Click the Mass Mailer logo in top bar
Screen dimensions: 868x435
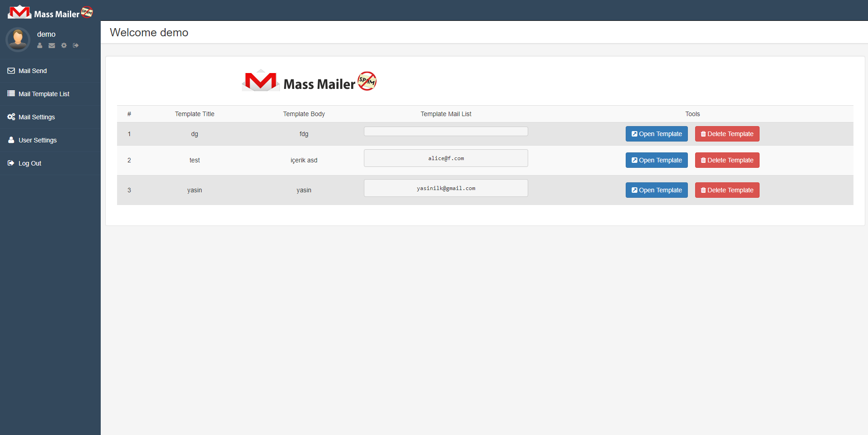point(50,12)
